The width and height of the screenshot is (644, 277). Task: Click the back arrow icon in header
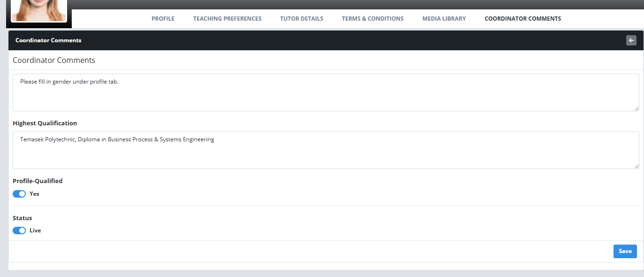tap(631, 40)
